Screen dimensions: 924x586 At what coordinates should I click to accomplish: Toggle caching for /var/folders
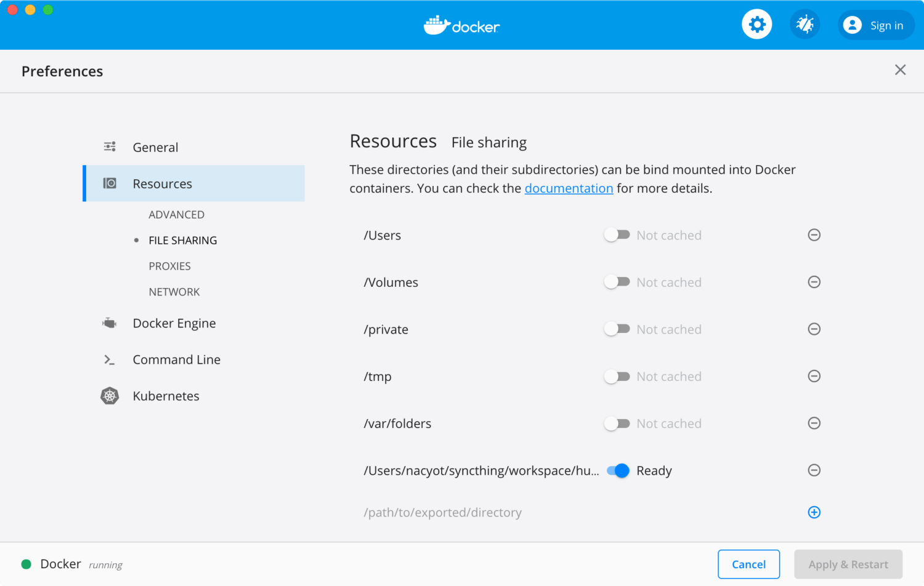point(617,423)
